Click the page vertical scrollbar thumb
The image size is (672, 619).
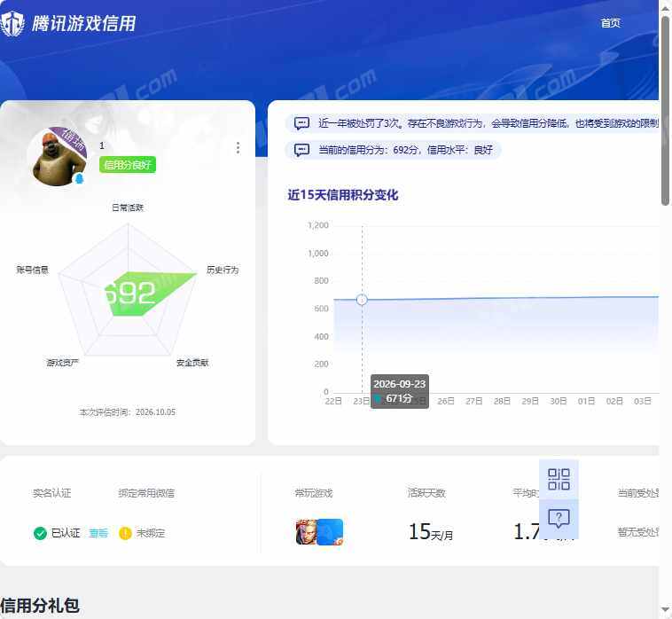(665, 111)
